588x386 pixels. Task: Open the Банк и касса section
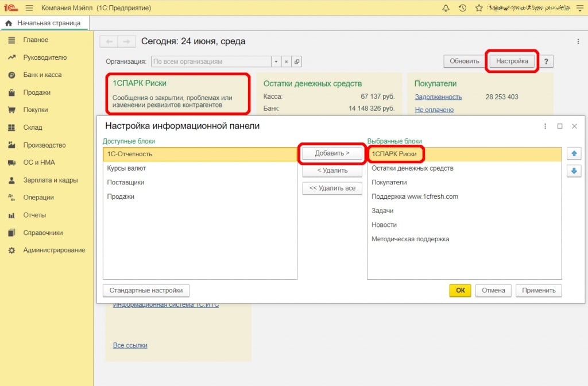click(42, 75)
